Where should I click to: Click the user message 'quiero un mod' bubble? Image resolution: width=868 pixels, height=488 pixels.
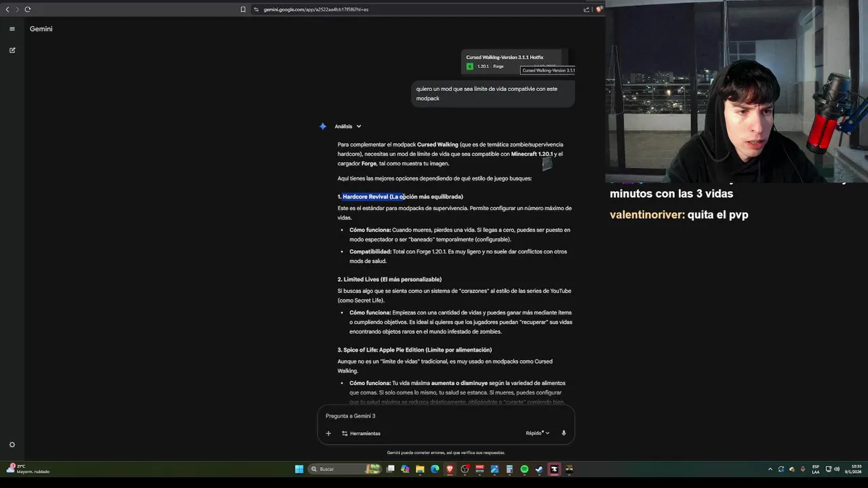pos(493,94)
